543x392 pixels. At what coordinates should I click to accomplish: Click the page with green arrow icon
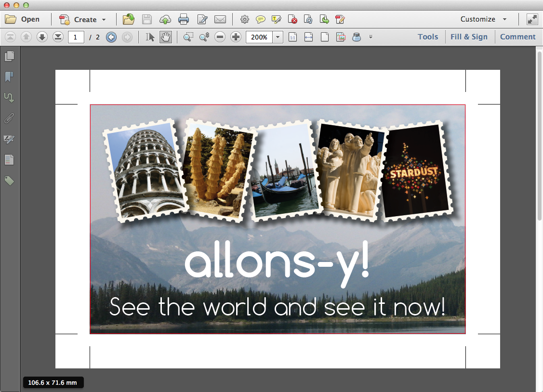click(x=324, y=19)
